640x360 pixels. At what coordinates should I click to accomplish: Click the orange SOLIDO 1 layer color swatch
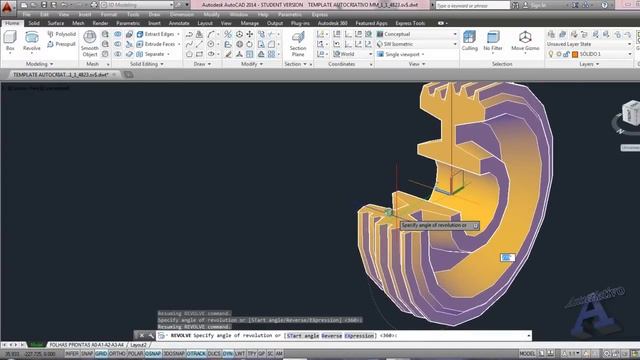(x=575, y=54)
